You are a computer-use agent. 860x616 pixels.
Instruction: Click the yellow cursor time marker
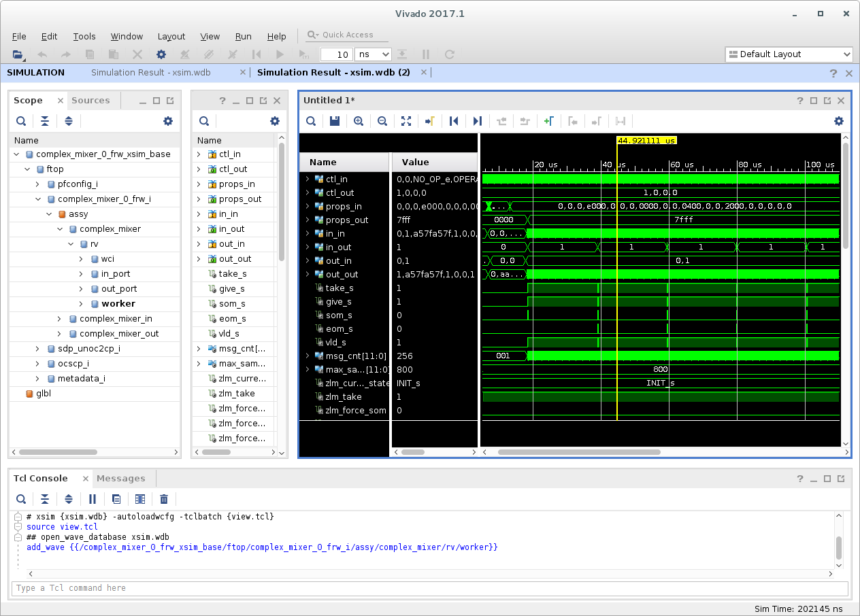646,141
